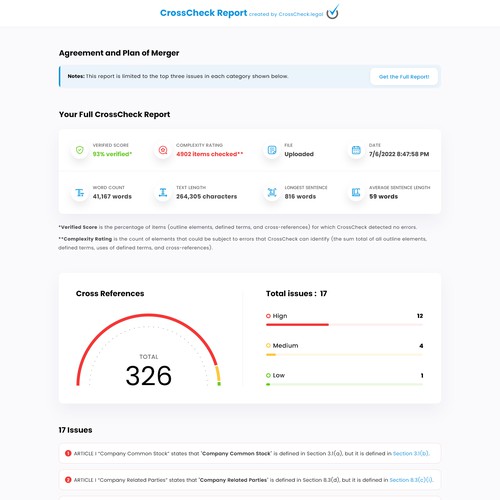Click the 4902 items checked value
This screenshot has width=500, height=500.
(210, 154)
